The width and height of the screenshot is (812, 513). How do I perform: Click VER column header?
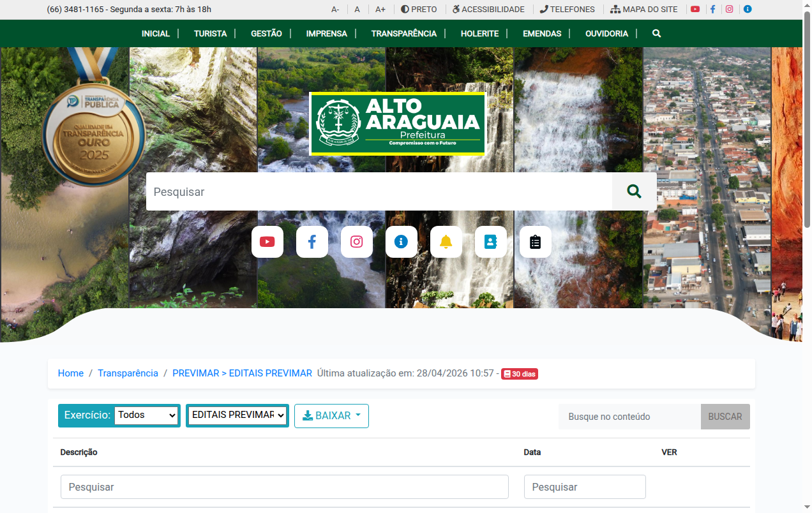pyautogui.click(x=669, y=452)
